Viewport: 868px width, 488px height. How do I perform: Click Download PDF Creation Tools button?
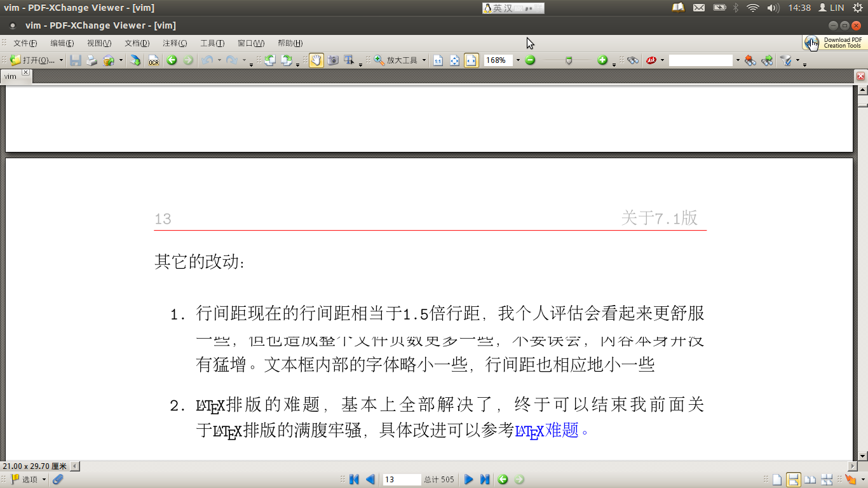click(x=834, y=43)
